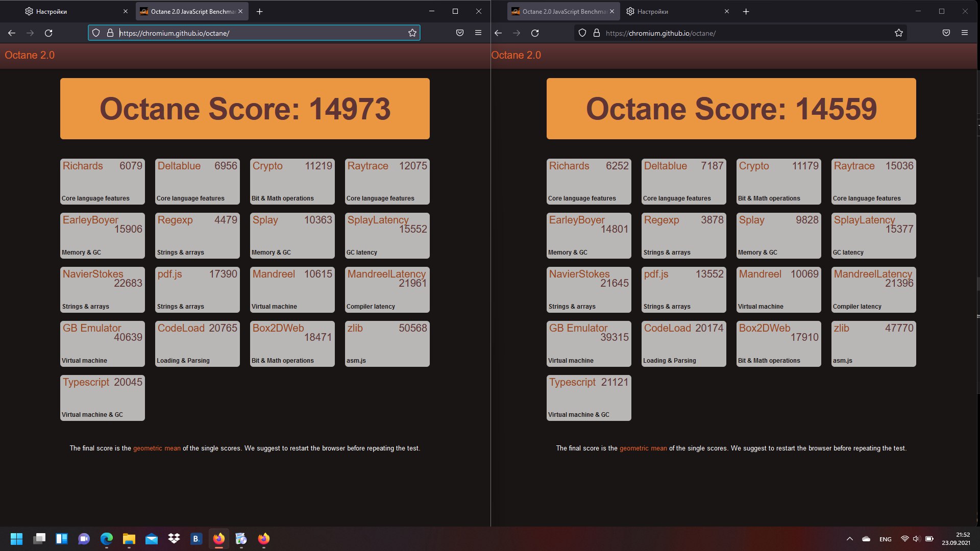Screen dimensions: 980x551
Task: Click the Octane 2.0 header title, left window
Action: coord(30,55)
